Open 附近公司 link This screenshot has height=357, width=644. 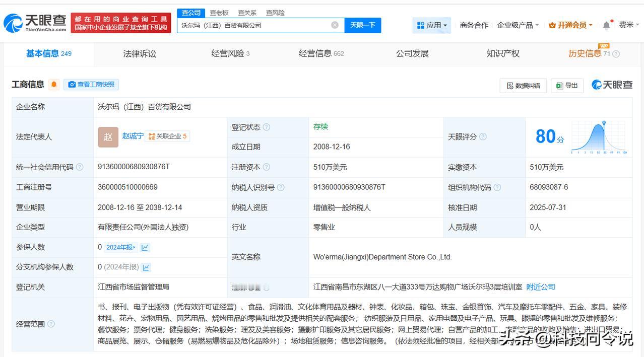click(541, 287)
